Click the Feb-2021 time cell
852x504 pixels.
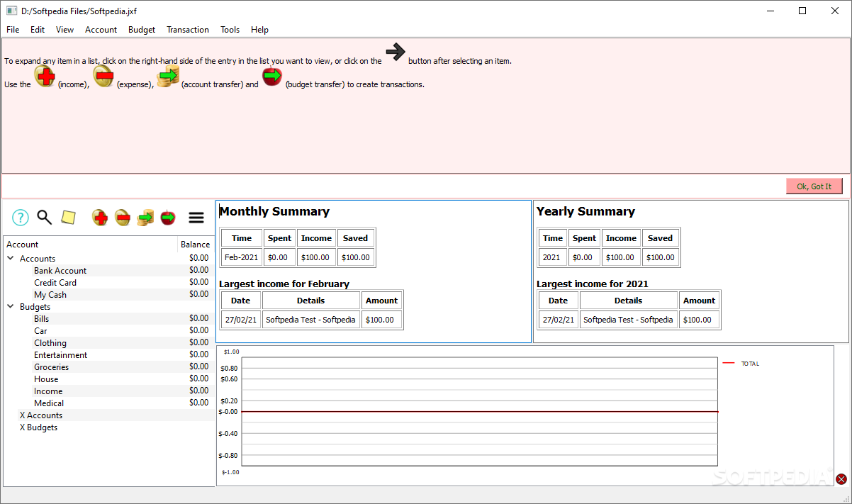click(242, 258)
